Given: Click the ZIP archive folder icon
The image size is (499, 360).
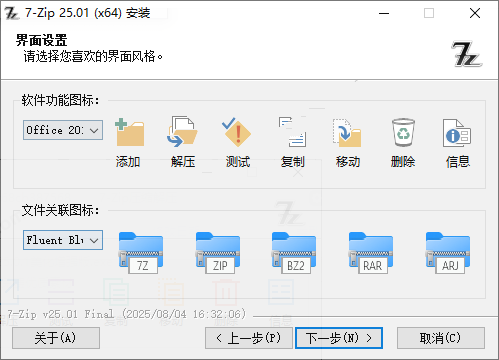Looking at the screenshot, I should pos(218,253).
